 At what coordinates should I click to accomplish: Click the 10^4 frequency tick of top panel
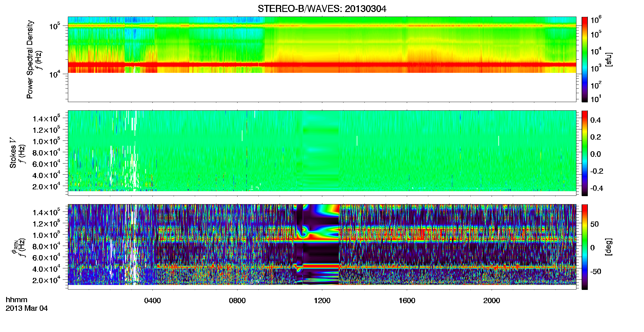pos(55,74)
